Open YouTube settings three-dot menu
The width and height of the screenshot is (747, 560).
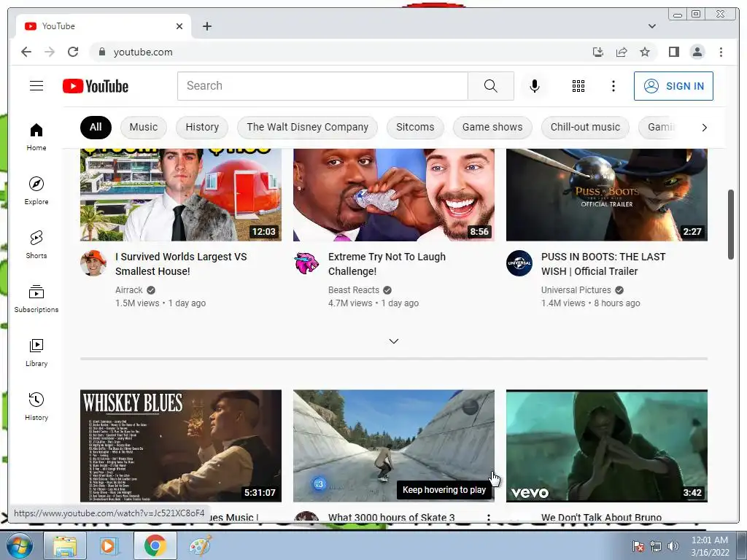tap(613, 86)
